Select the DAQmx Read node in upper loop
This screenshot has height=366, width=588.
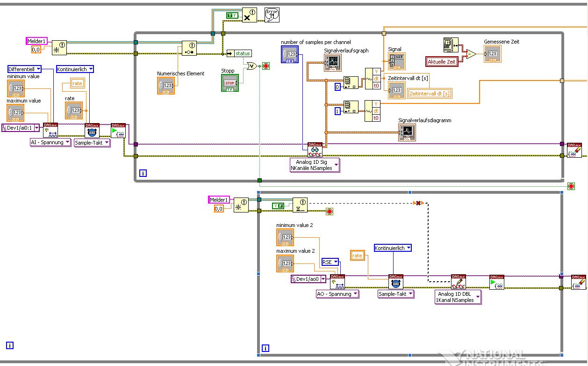[x=315, y=149]
